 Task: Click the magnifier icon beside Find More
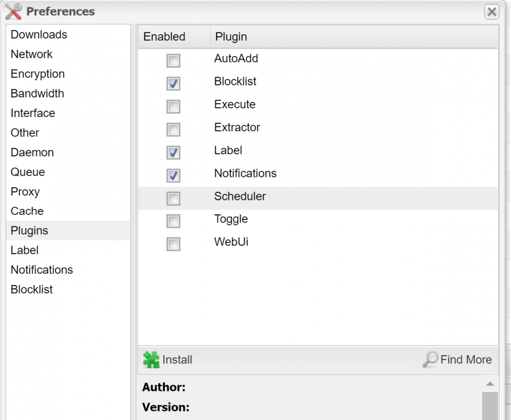(430, 360)
